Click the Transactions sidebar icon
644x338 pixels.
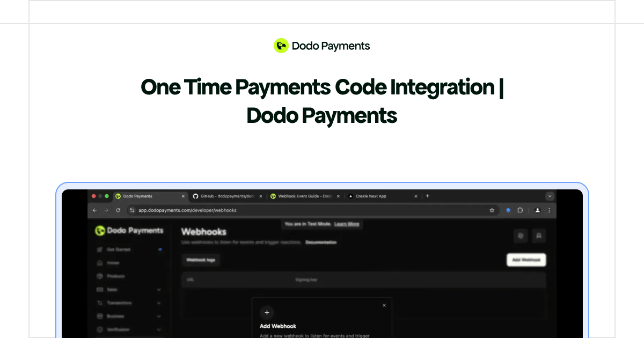(100, 303)
